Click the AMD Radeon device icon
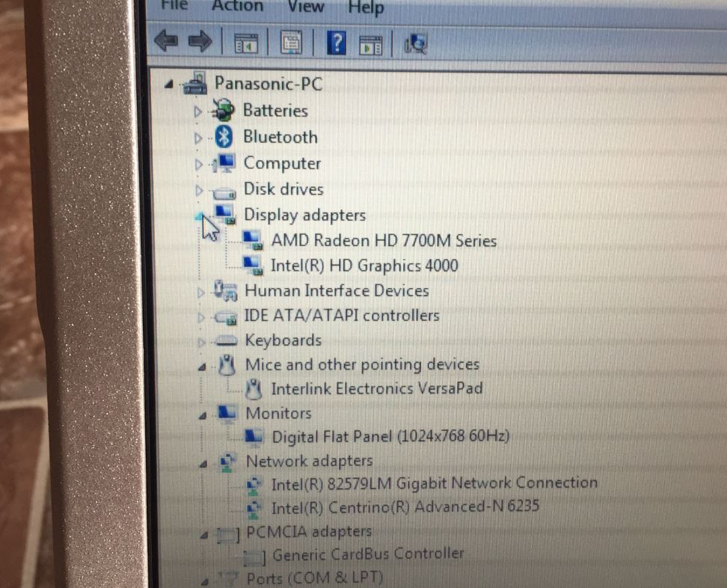 tap(253, 239)
